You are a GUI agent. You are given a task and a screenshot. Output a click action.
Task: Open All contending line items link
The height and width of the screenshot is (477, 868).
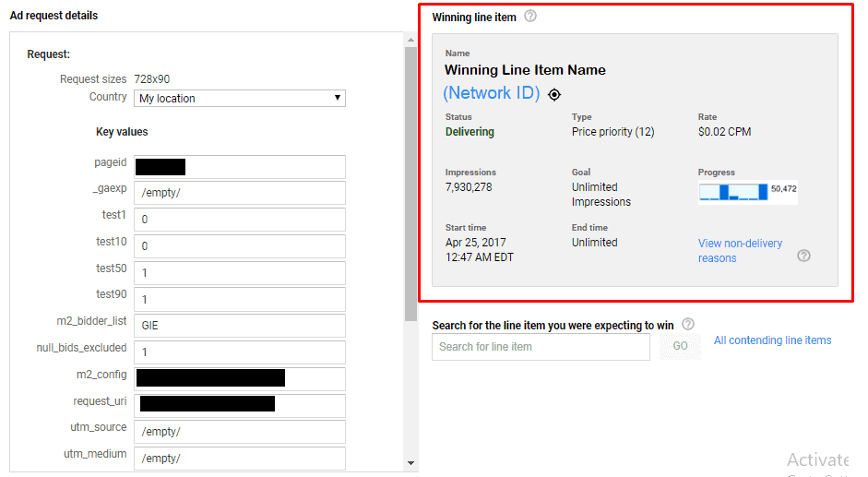(772, 340)
